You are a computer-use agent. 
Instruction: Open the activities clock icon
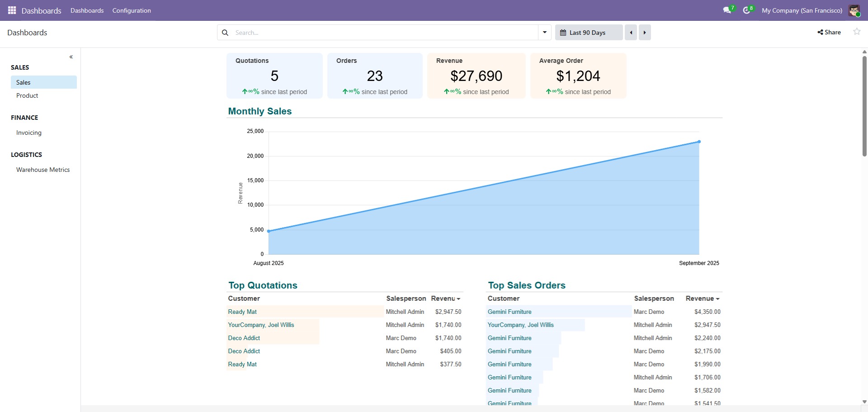pyautogui.click(x=746, y=10)
